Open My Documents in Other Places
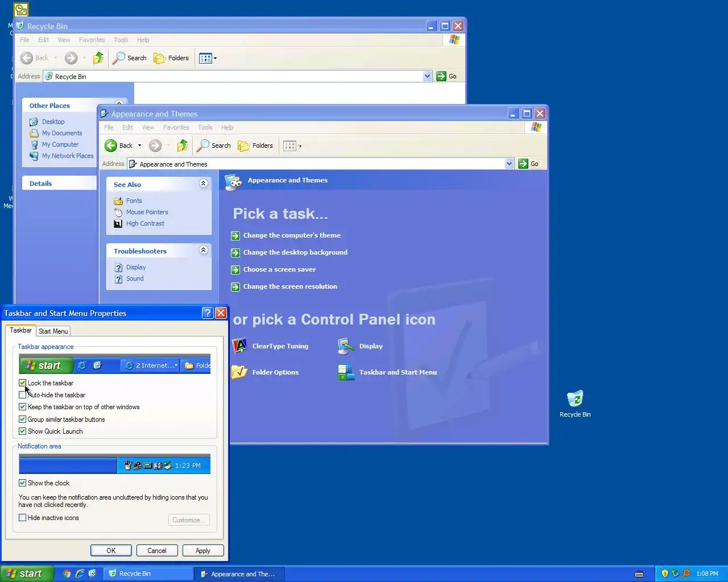Viewport: 728px width, 582px height. (x=62, y=133)
